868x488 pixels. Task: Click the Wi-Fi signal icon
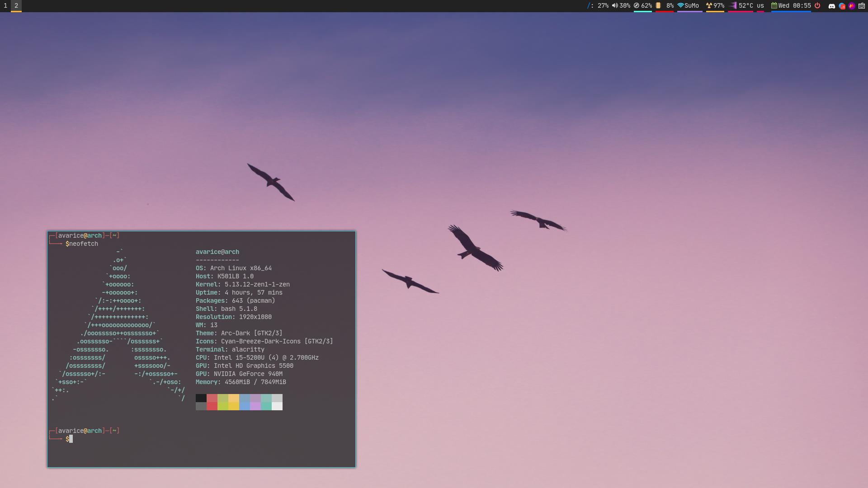(680, 6)
